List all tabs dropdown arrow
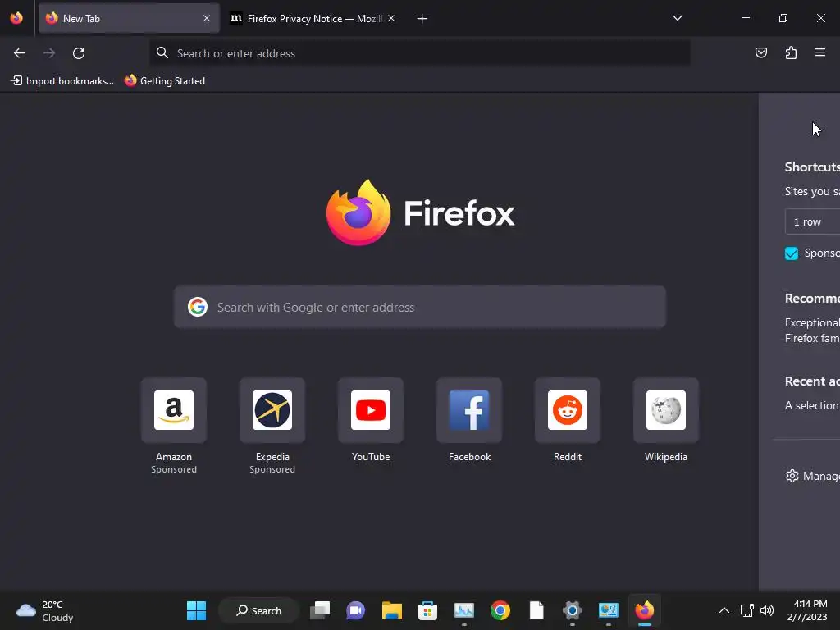The height and width of the screenshot is (630, 840). click(x=677, y=18)
